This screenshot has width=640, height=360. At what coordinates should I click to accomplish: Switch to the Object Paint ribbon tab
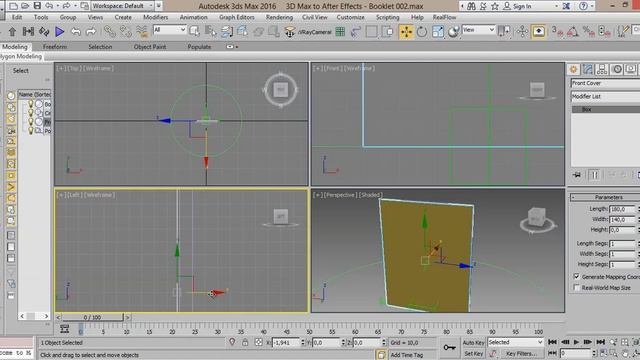click(150, 47)
